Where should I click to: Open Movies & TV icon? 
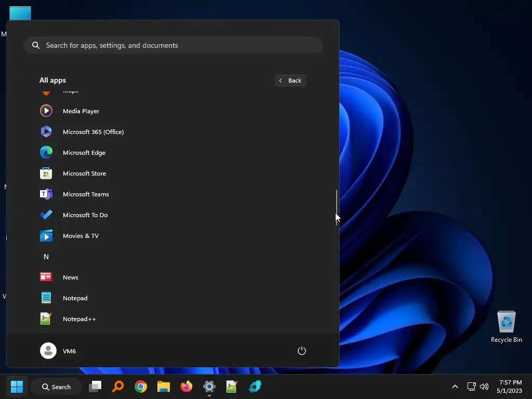46,236
